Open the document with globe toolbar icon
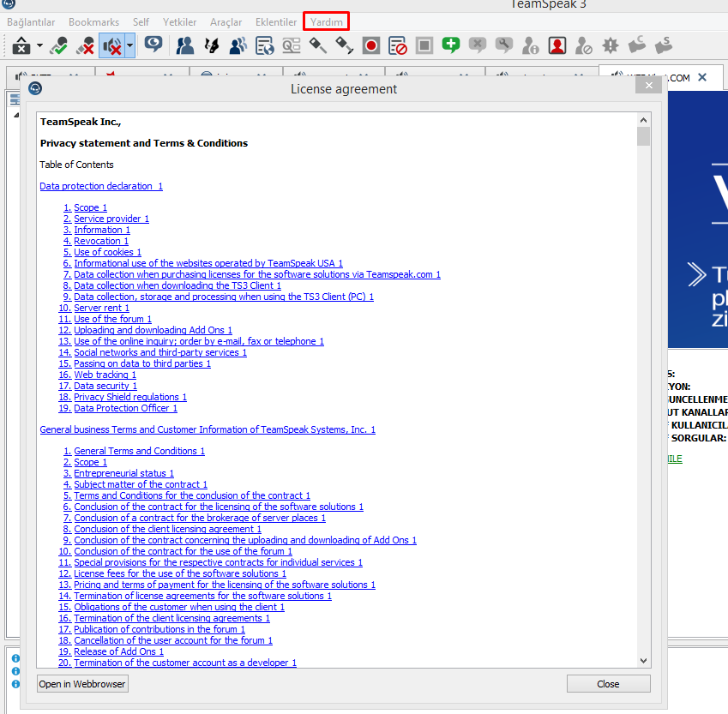The image size is (728, 714). [x=265, y=45]
